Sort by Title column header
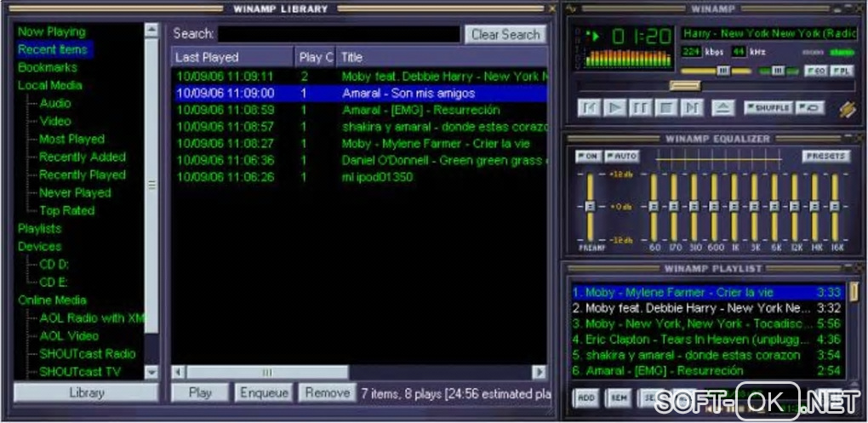868x423 pixels. (442, 57)
